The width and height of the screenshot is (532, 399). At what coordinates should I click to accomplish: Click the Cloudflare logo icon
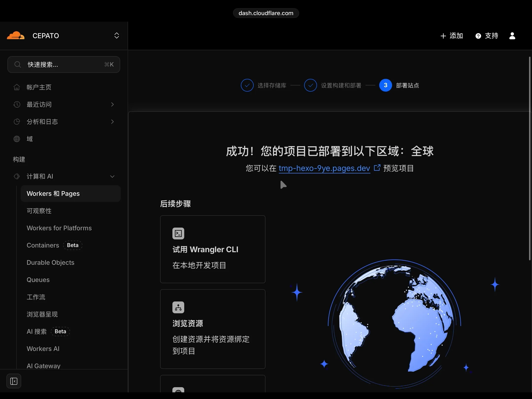(x=15, y=35)
